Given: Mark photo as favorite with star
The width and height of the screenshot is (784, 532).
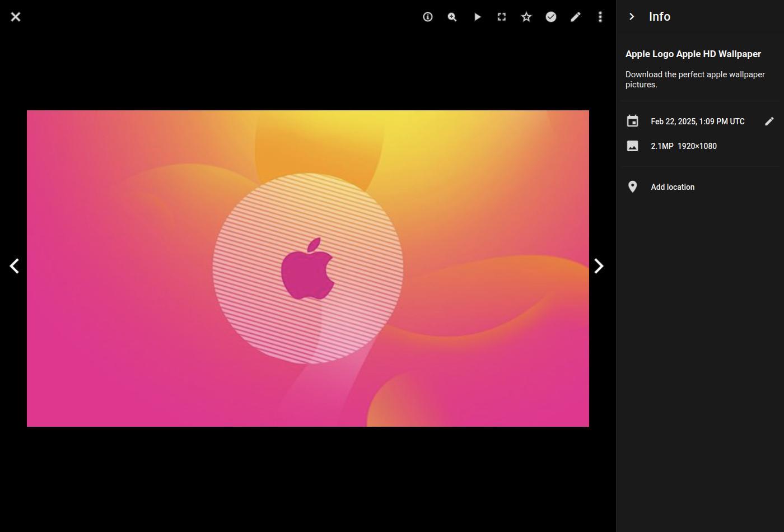Looking at the screenshot, I should pos(526,17).
